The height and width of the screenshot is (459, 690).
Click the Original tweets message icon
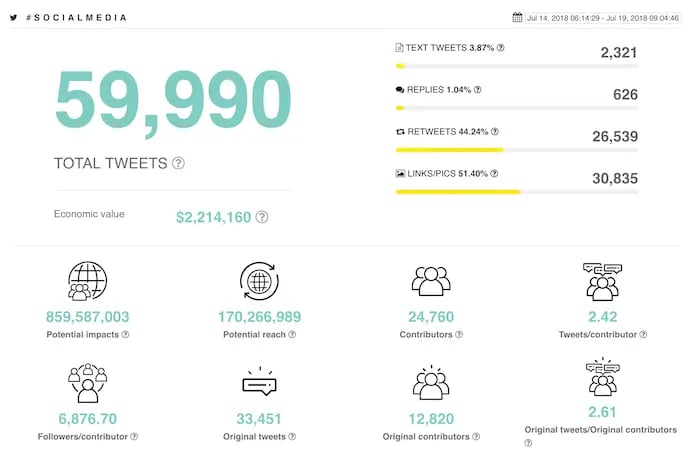[x=259, y=383]
